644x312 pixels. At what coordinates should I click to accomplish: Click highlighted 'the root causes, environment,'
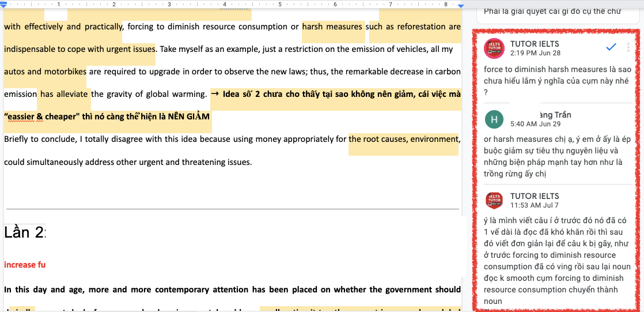404,140
